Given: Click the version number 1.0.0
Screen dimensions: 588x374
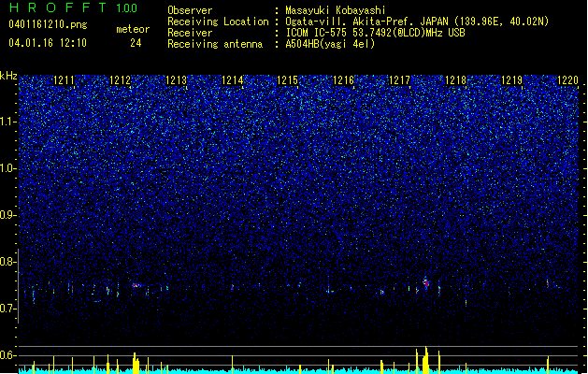Looking at the screenshot, I should 127,7.
